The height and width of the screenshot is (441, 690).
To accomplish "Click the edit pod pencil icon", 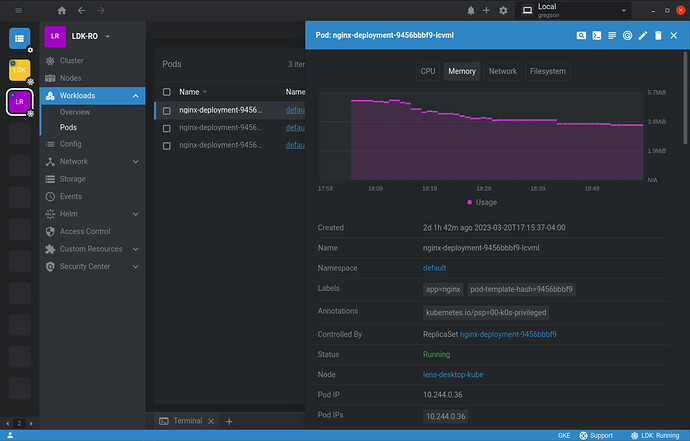I will pyautogui.click(x=643, y=35).
